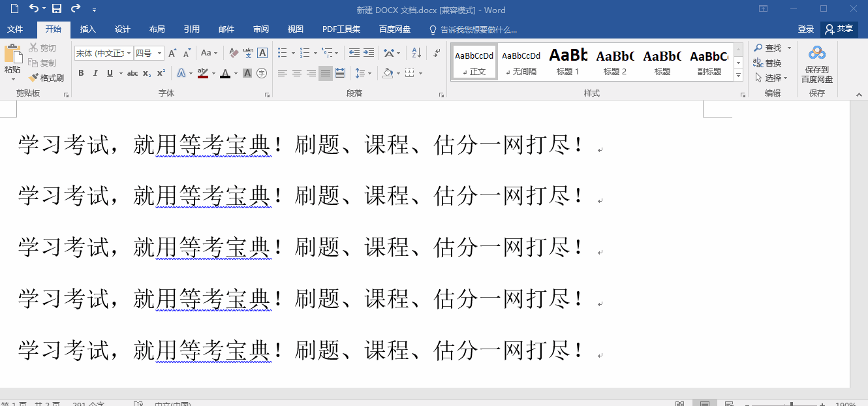Insert enclosed character (字) icon
The image size is (868, 406).
tap(262, 73)
